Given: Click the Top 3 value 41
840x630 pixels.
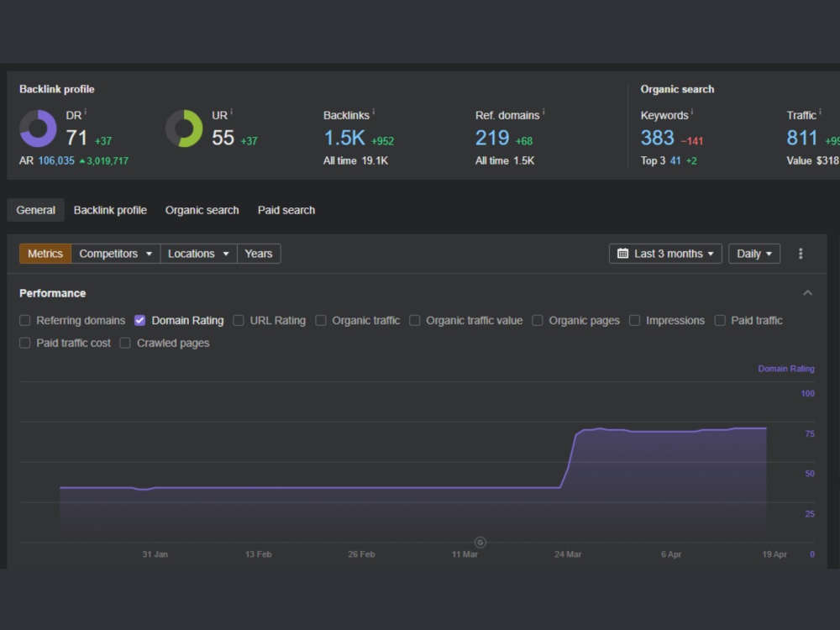Looking at the screenshot, I should [x=675, y=160].
